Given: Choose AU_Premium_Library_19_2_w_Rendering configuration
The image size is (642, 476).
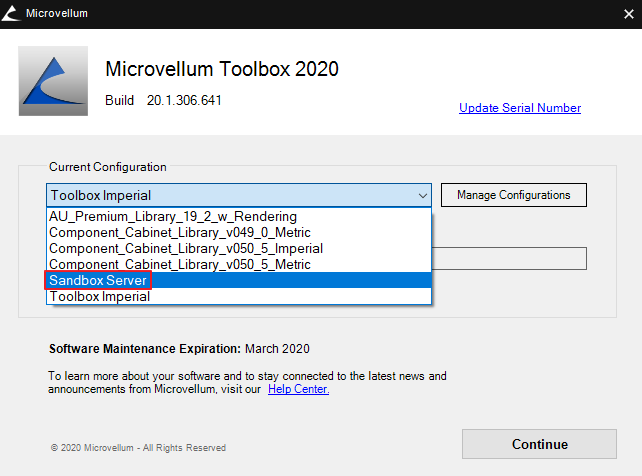Looking at the screenshot, I should point(239,217).
